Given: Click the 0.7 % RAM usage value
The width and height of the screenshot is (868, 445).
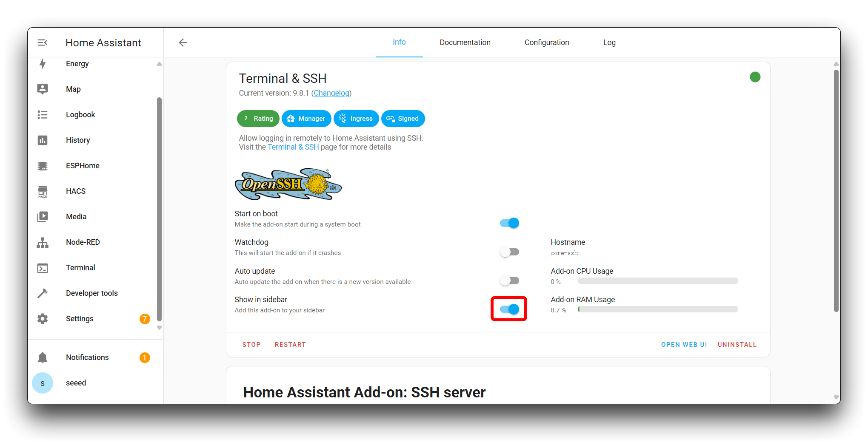Looking at the screenshot, I should [558, 310].
